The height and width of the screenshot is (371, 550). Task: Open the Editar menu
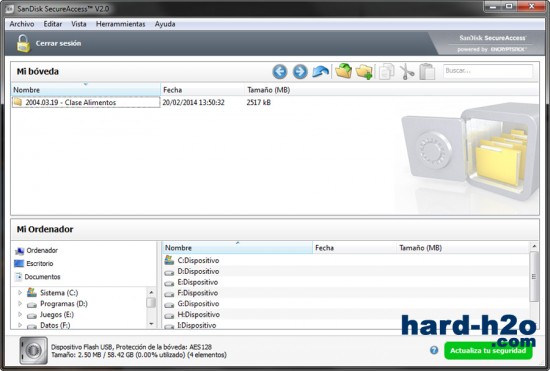[53, 24]
